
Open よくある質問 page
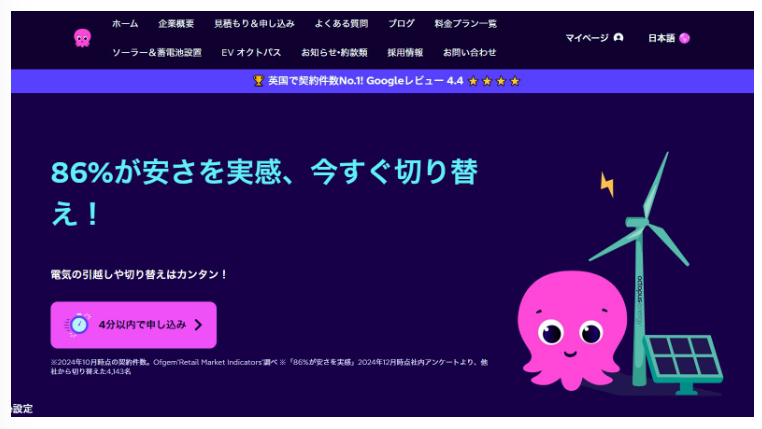tap(341, 23)
